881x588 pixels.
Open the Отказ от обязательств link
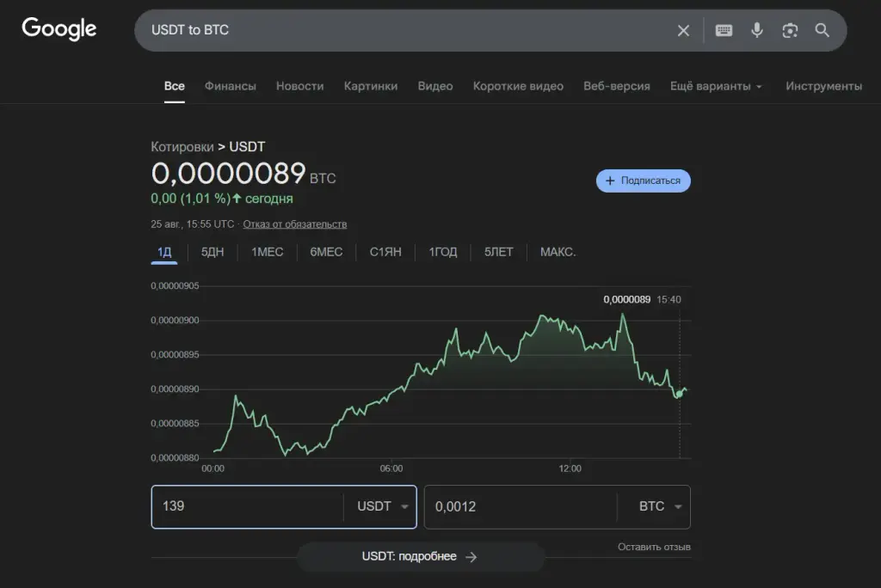pos(295,224)
